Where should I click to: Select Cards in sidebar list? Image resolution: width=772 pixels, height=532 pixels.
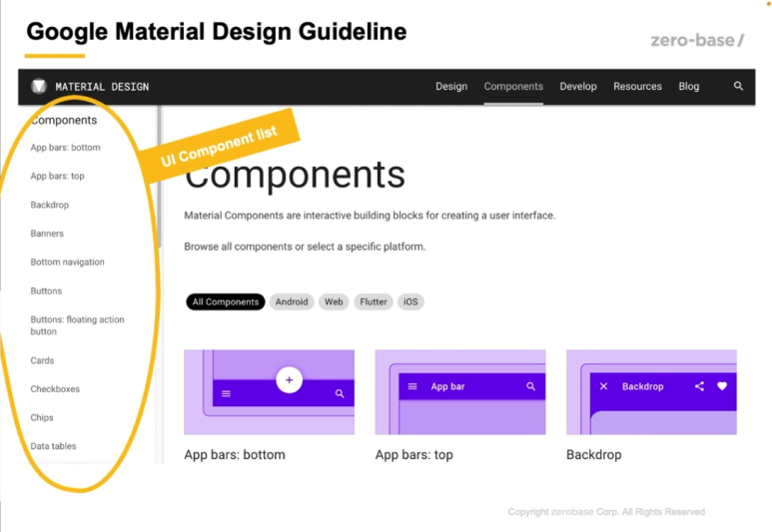pos(42,360)
